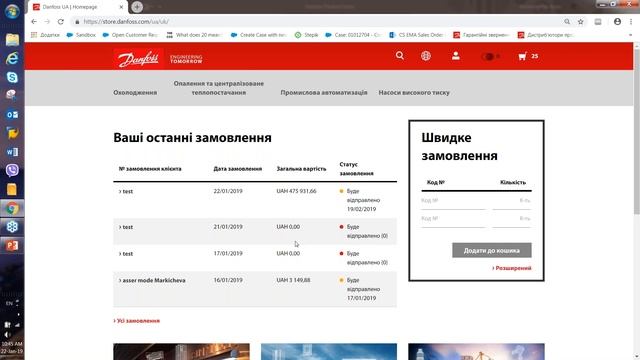Open Outlook from the taskbar
The height and width of the screenshot is (360, 640).
[12, 115]
